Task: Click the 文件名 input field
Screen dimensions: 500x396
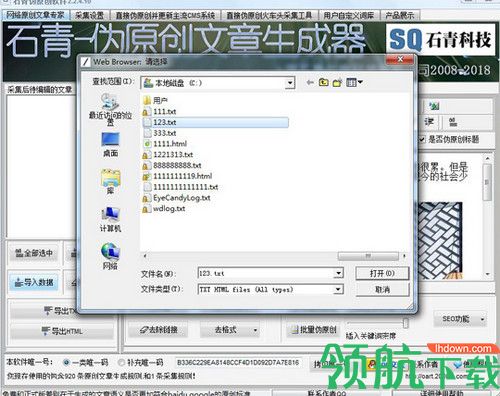Action: [x=266, y=273]
